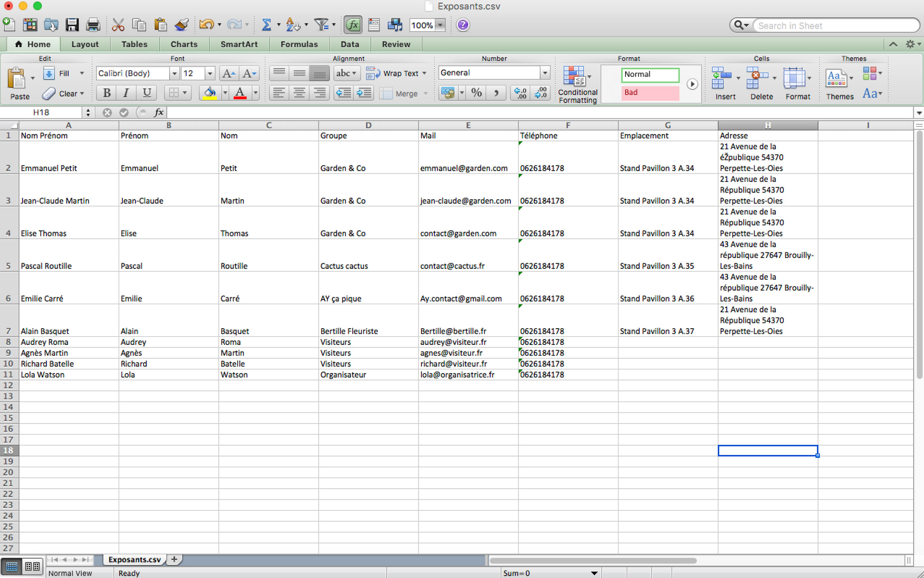Image resolution: width=924 pixels, height=578 pixels.
Task: Open the Help question mark icon
Action: (x=463, y=25)
